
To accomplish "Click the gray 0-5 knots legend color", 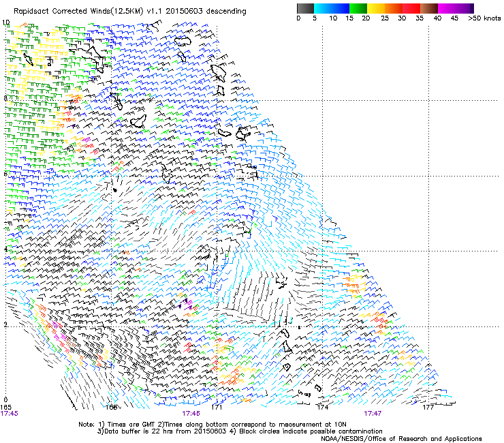I will [305, 8].
